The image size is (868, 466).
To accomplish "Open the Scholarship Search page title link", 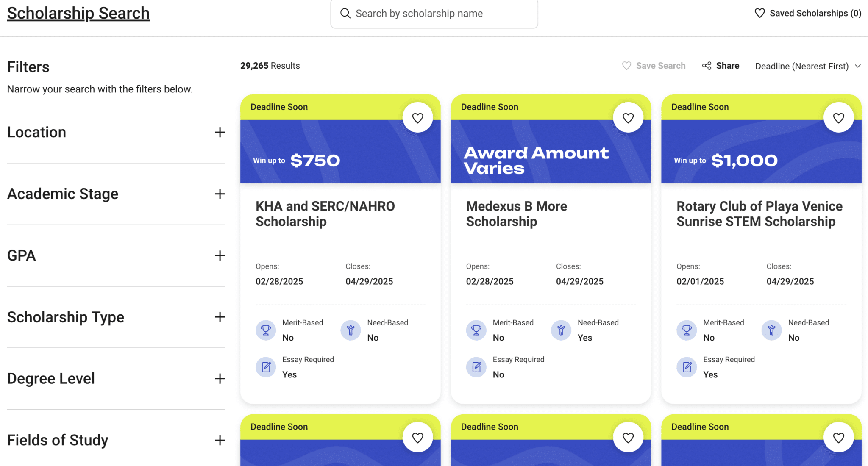I will click(78, 13).
